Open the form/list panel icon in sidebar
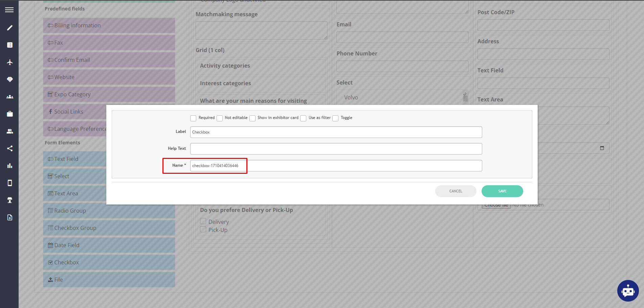The width and height of the screenshot is (644, 308). tap(9, 45)
